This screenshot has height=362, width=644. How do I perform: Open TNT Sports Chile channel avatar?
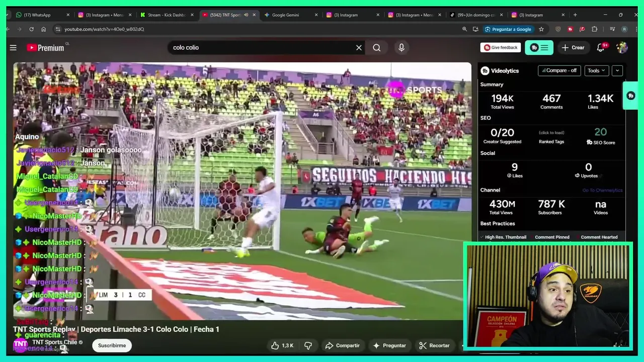pyautogui.click(x=20, y=345)
